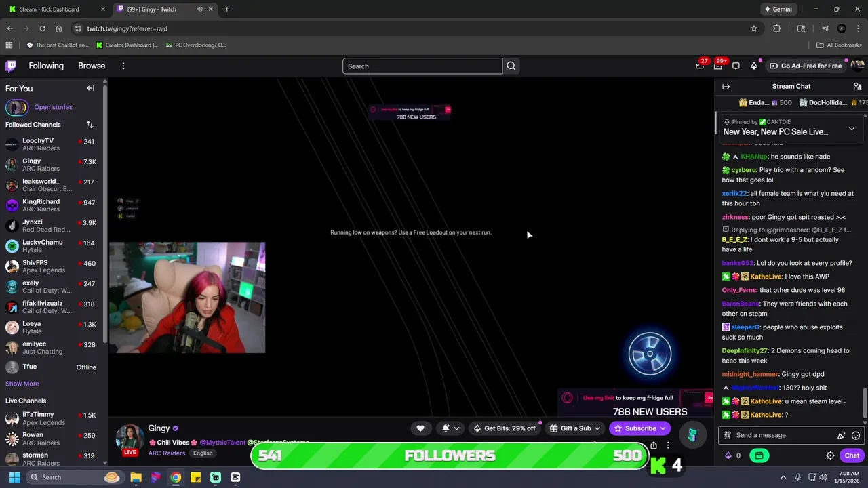
Task: Open PC Overclocking bookmark
Action: tap(195, 45)
